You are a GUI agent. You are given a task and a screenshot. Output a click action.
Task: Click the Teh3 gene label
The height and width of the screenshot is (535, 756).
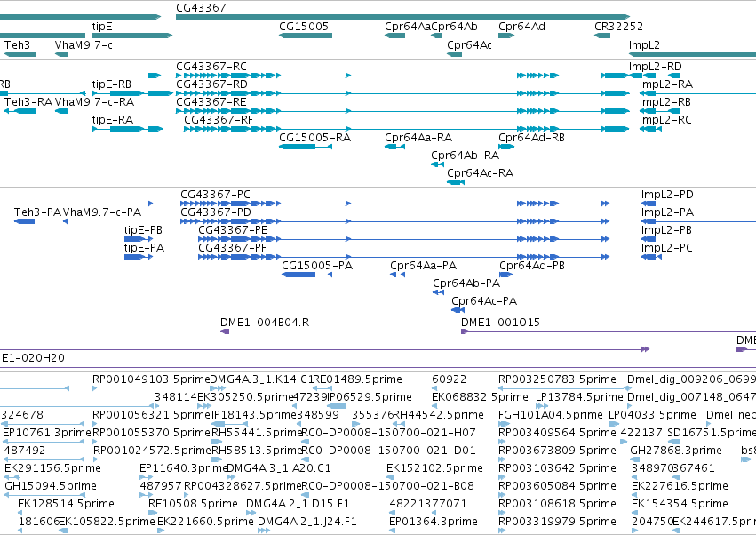coord(18,44)
